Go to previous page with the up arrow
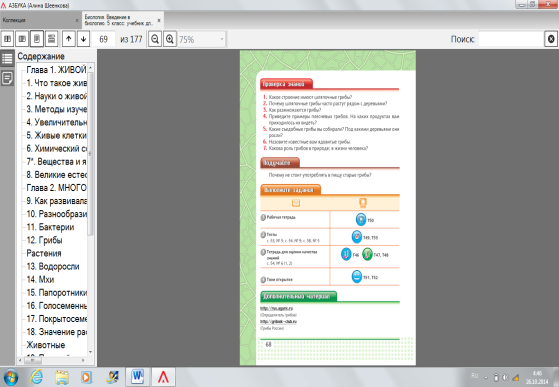The image size is (559, 387). (x=69, y=39)
